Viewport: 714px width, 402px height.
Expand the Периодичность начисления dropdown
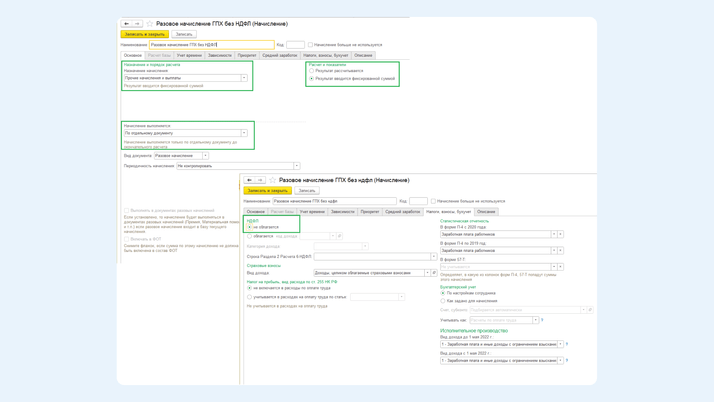point(296,166)
